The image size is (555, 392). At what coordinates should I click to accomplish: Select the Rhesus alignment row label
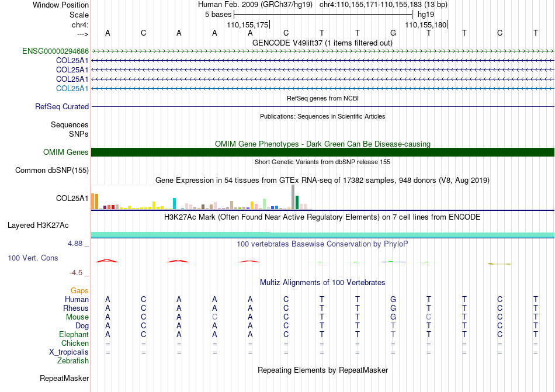click(x=76, y=308)
